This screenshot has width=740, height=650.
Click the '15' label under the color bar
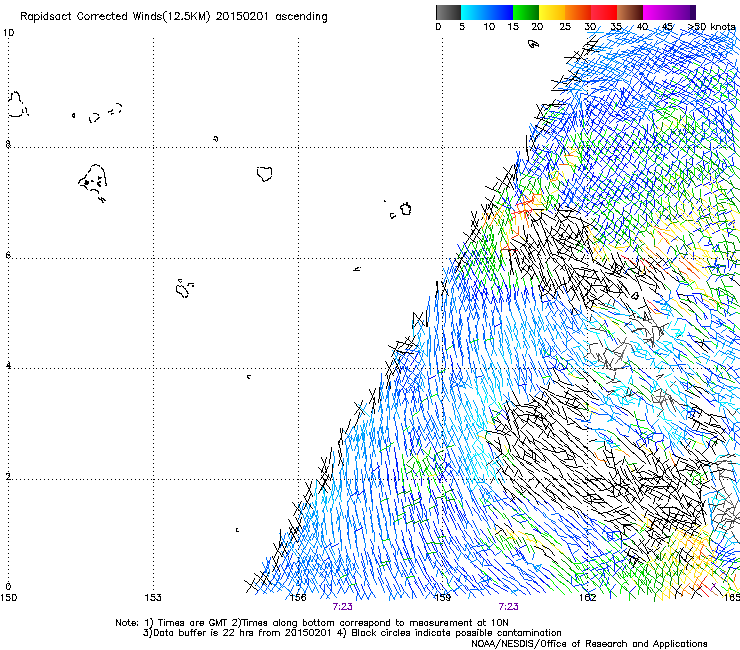point(513,27)
